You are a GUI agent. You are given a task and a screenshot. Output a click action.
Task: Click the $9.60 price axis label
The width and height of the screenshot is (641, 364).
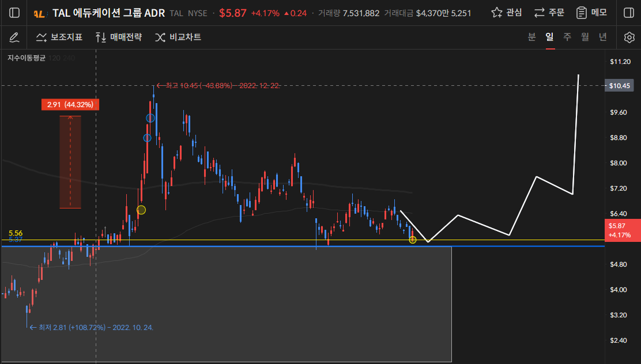[x=619, y=112]
